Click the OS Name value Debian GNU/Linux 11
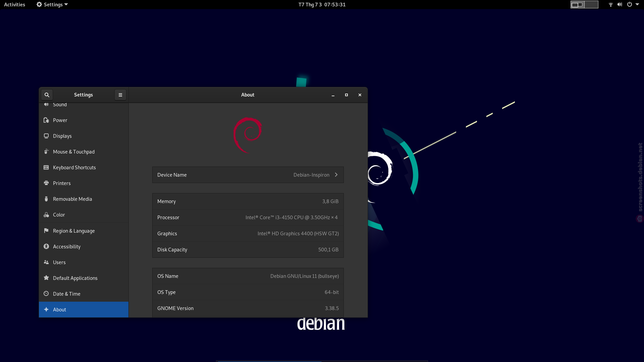 click(305, 276)
